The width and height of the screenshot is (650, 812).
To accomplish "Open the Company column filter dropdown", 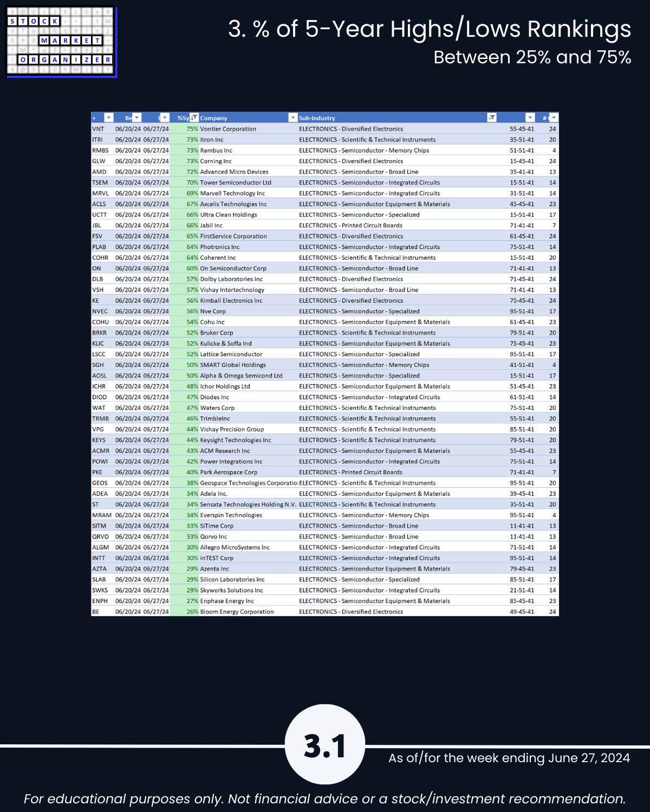I will [x=293, y=117].
